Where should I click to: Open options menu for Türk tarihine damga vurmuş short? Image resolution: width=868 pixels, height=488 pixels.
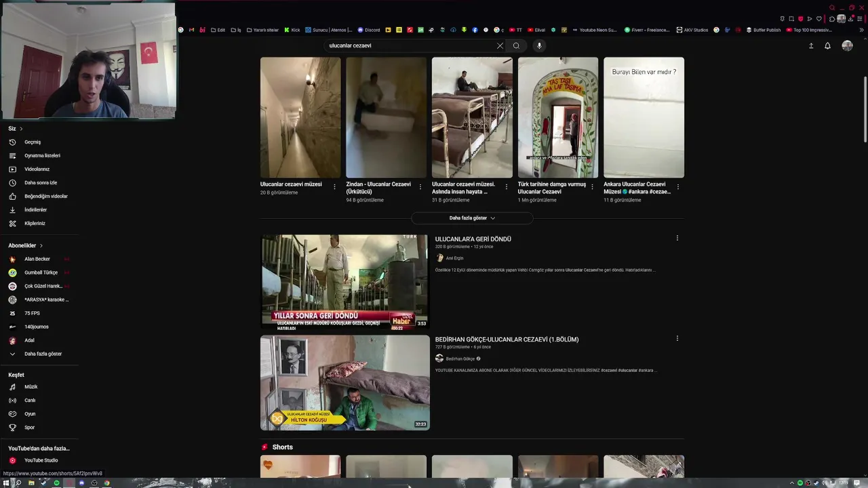(x=592, y=187)
